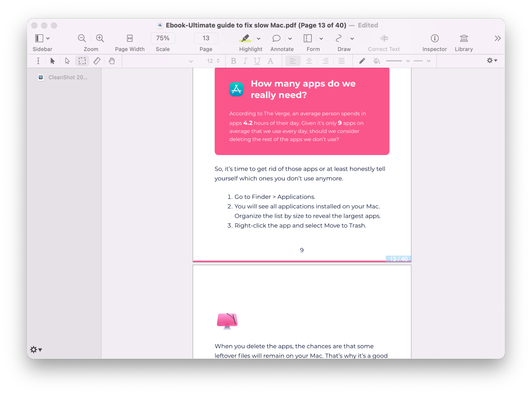Expand the Draw tool options
The height and width of the screenshot is (395, 532).
pos(352,39)
